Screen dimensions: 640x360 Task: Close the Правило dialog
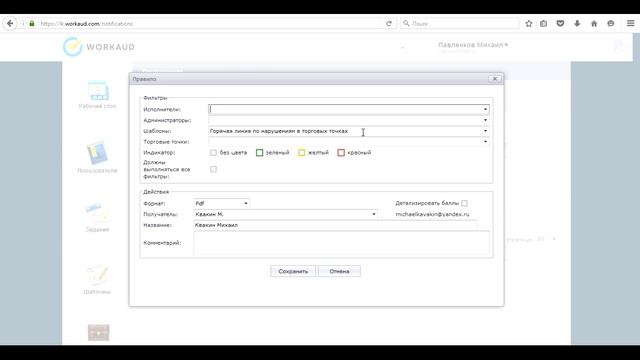point(495,79)
